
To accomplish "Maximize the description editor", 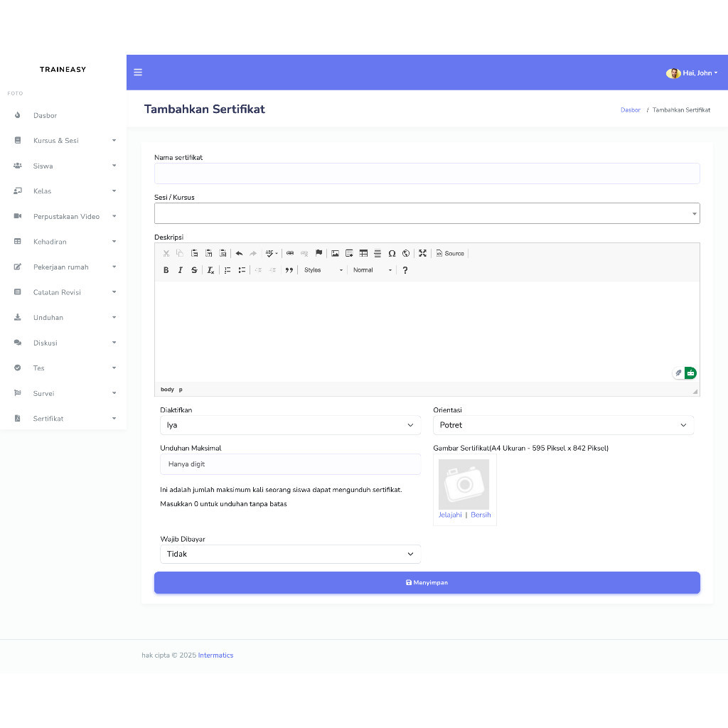I will click(422, 253).
